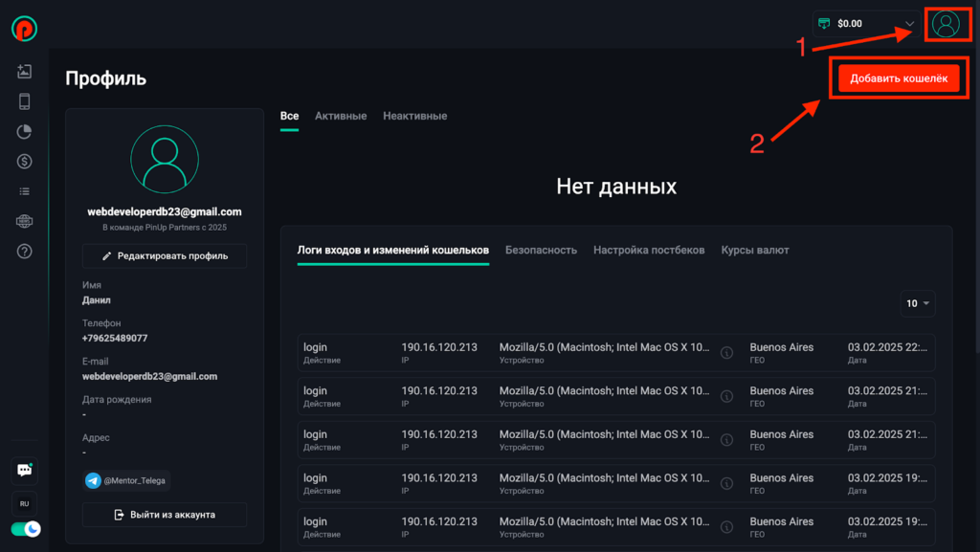Click Выйти из аккаунта button

pos(165,515)
